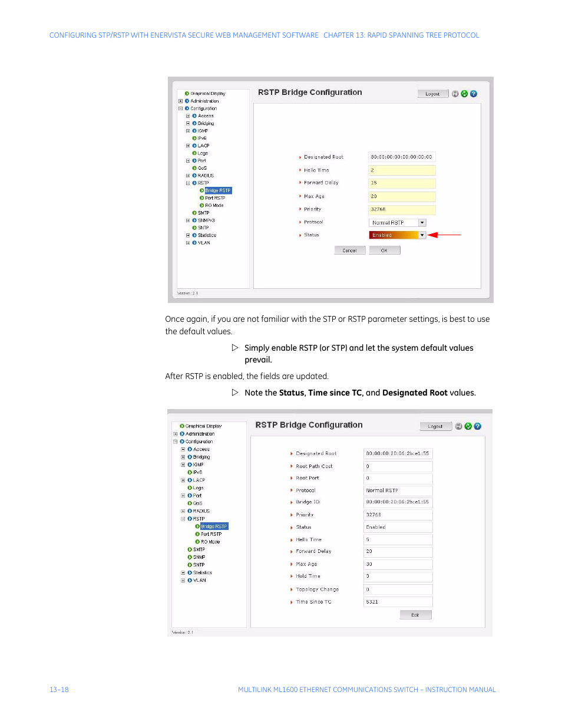Open the blue help icon in the upper screenshot

pos(474,94)
